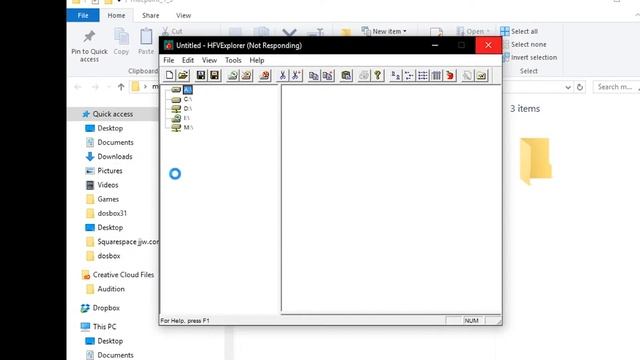
Task: Click the red apple icon right of details view
Action: click(450, 75)
